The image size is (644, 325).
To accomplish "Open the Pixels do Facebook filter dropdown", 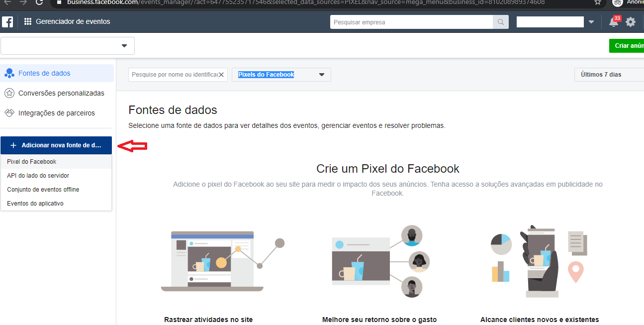I will tap(281, 75).
